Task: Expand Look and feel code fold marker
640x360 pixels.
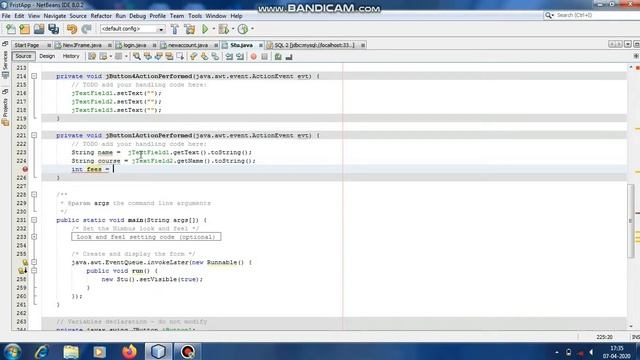Action: click(34, 237)
